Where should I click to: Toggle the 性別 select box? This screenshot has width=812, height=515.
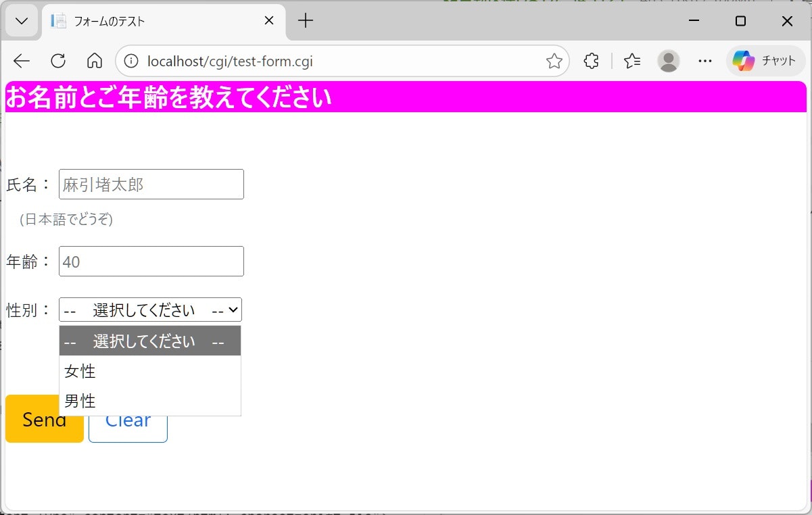coord(151,310)
